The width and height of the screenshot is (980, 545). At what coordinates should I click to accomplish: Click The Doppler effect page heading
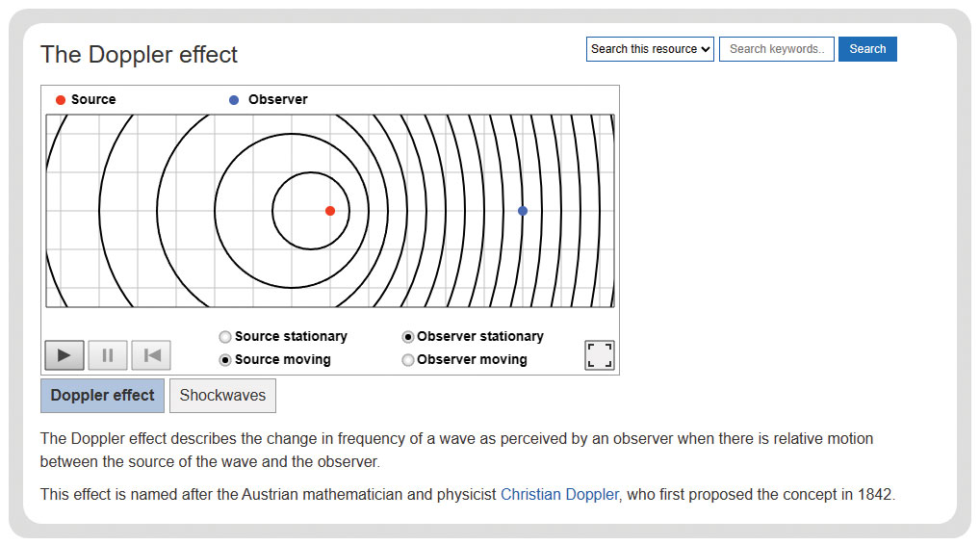139,54
